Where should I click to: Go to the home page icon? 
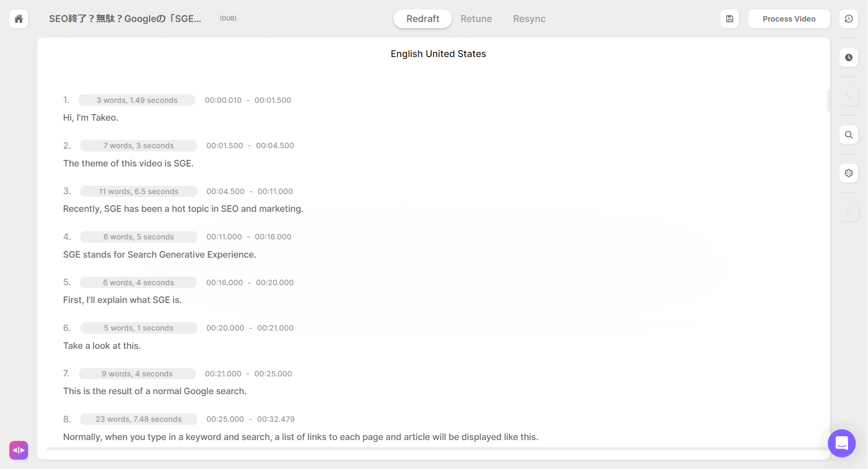19,19
